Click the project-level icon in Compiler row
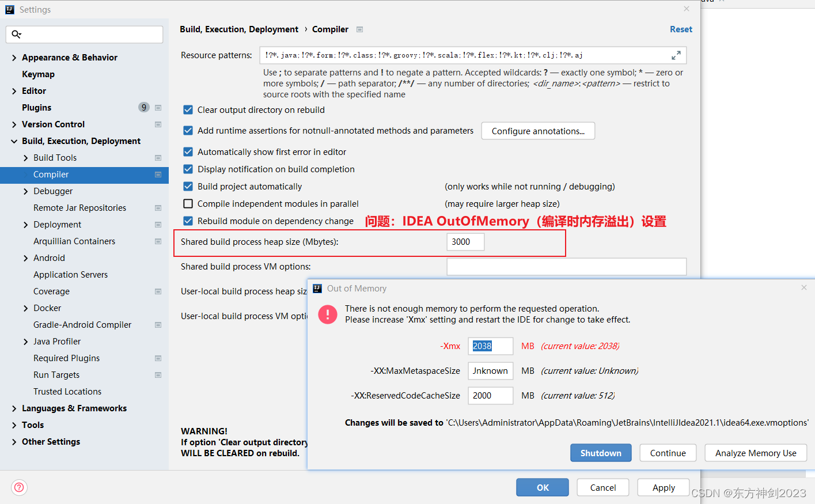The width and height of the screenshot is (815, 504). (158, 175)
